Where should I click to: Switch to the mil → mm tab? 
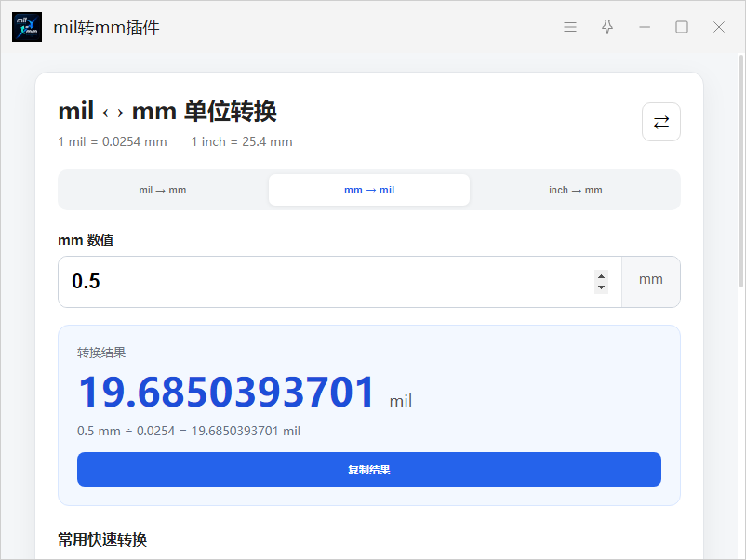(x=163, y=190)
